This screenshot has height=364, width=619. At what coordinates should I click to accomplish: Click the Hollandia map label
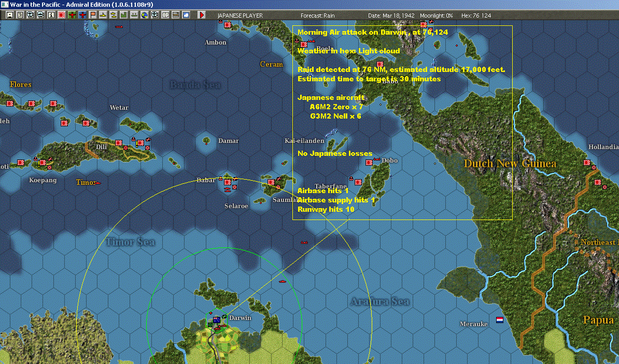603,147
